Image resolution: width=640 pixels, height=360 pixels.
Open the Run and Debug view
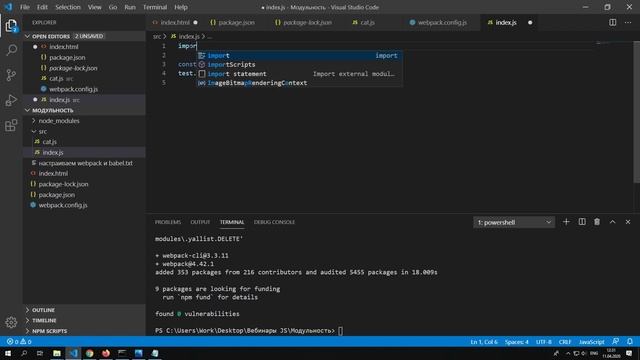11,100
